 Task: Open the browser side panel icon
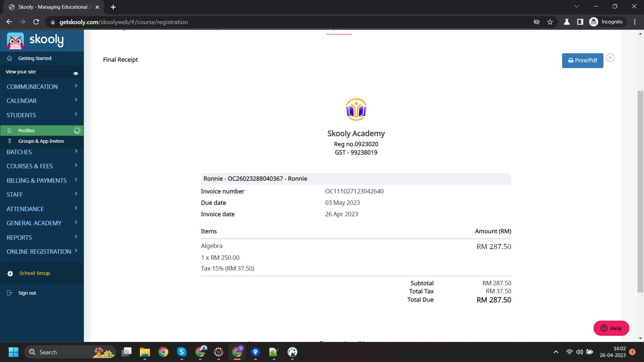[x=580, y=22]
